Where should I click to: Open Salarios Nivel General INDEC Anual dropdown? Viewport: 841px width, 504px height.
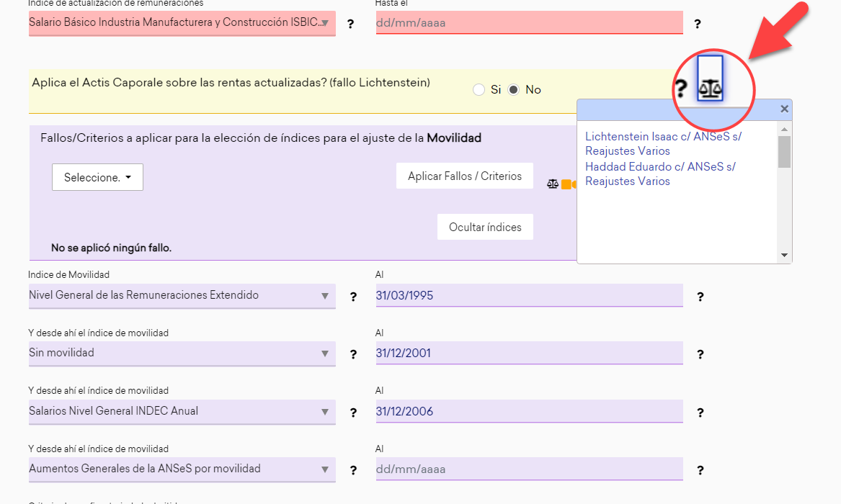point(182,411)
